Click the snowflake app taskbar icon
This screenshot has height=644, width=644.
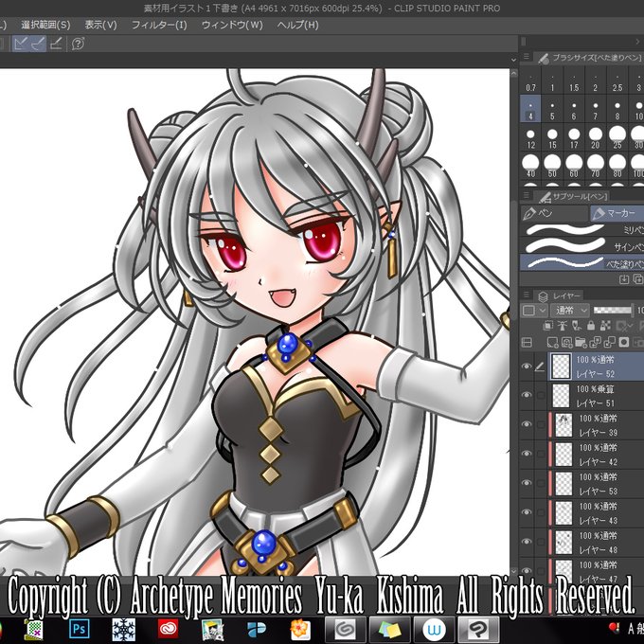124,629
